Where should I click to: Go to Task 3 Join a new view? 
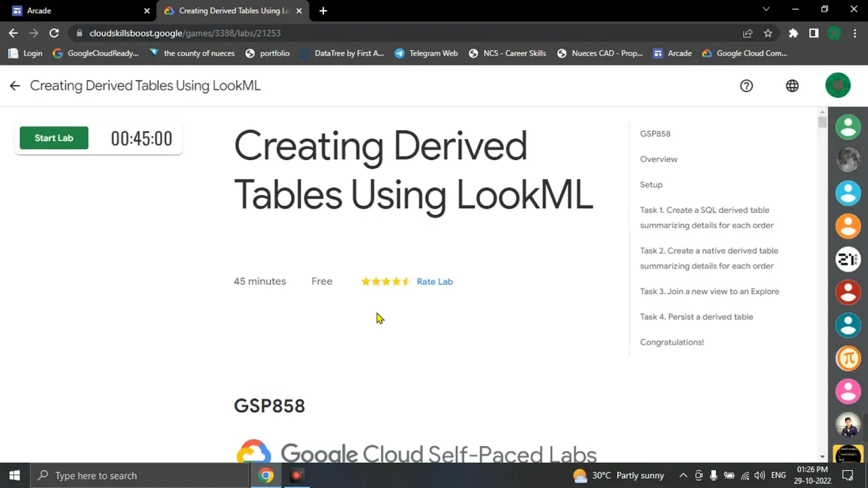coord(709,291)
